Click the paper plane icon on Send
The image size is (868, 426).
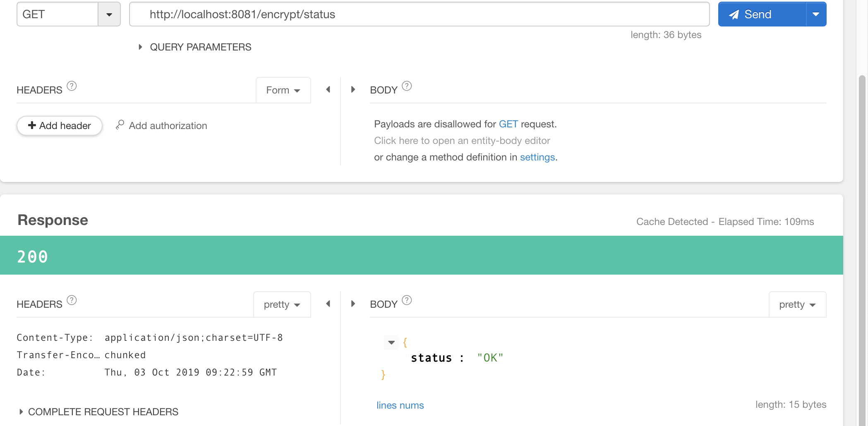point(733,14)
